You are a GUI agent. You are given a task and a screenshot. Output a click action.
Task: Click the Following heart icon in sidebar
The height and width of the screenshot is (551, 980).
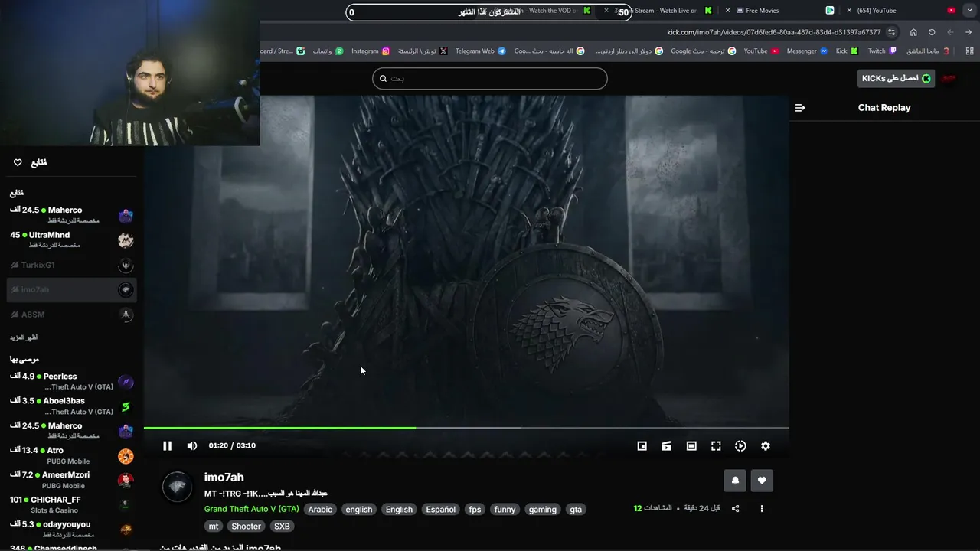(18, 162)
